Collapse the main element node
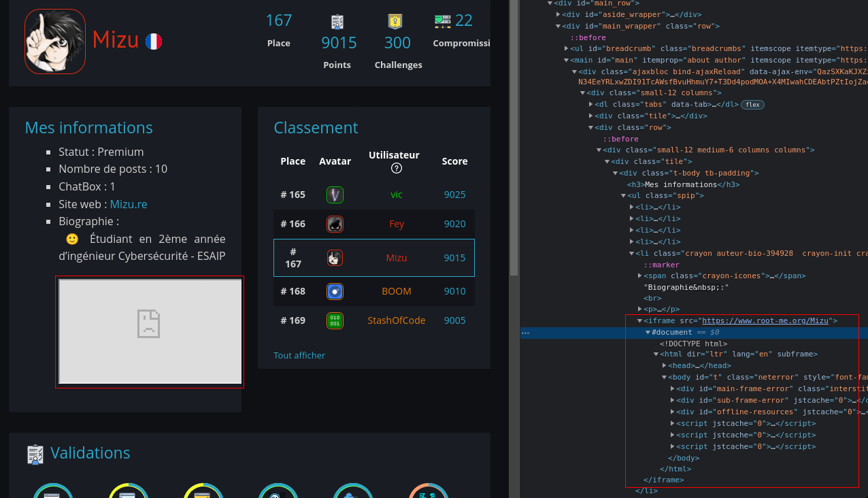868x498 pixels. pos(567,61)
